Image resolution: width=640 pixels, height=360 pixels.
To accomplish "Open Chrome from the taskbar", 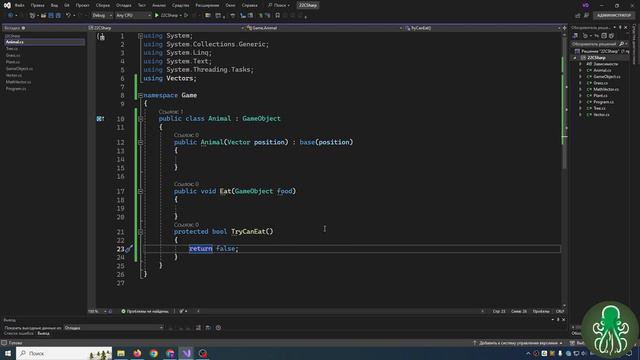I will coord(153,353).
